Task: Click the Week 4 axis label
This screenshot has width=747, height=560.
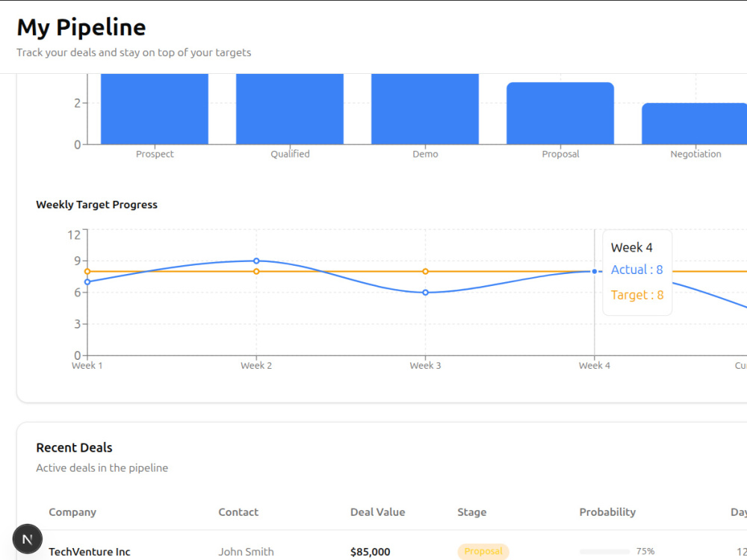Action: 595,366
